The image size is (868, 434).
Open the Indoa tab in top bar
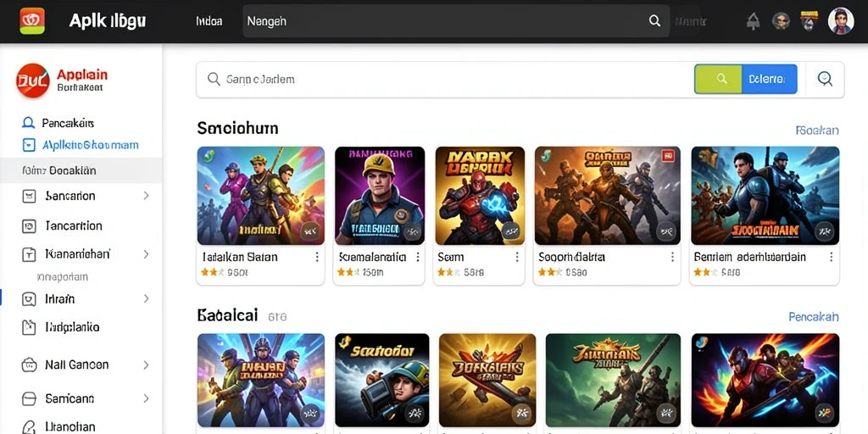click(x=209, y=21)
